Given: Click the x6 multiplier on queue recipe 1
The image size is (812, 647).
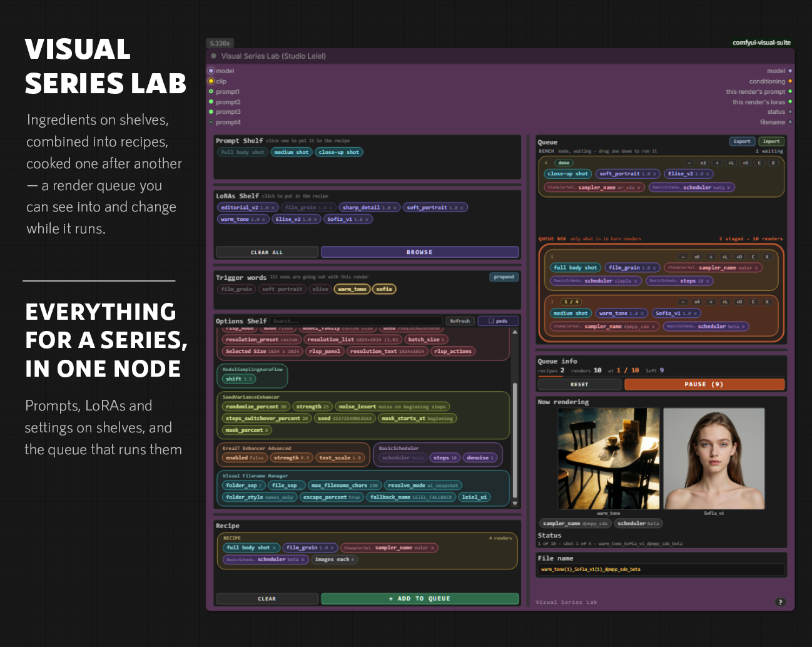Looking at the screenshot, I should click(x=697, y=257).
